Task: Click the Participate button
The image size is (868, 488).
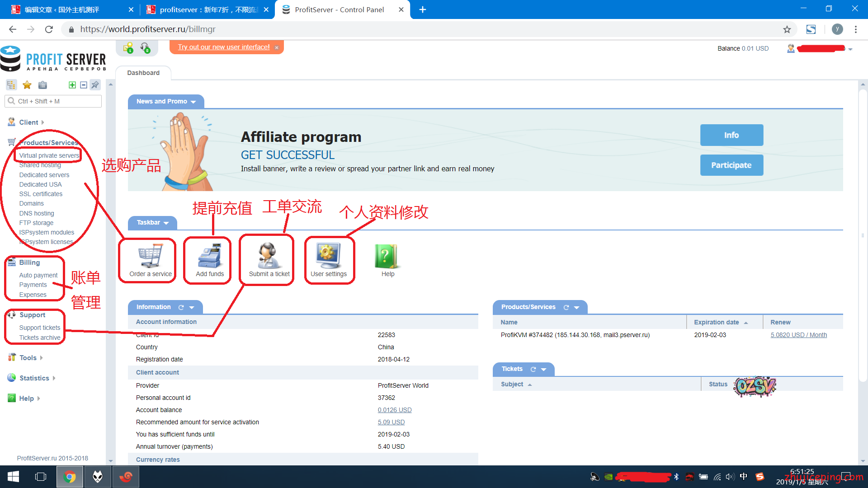Action: pyautogui.click(x=731, y=165)
